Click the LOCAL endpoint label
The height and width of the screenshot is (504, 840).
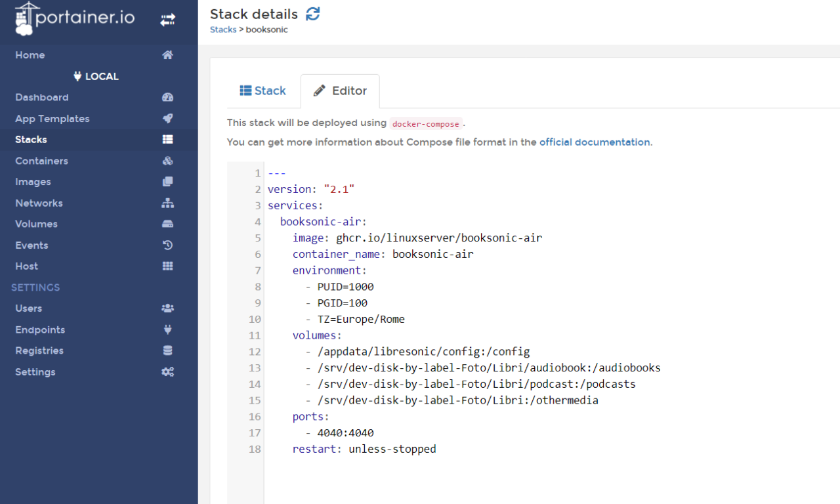pos(96,76)
